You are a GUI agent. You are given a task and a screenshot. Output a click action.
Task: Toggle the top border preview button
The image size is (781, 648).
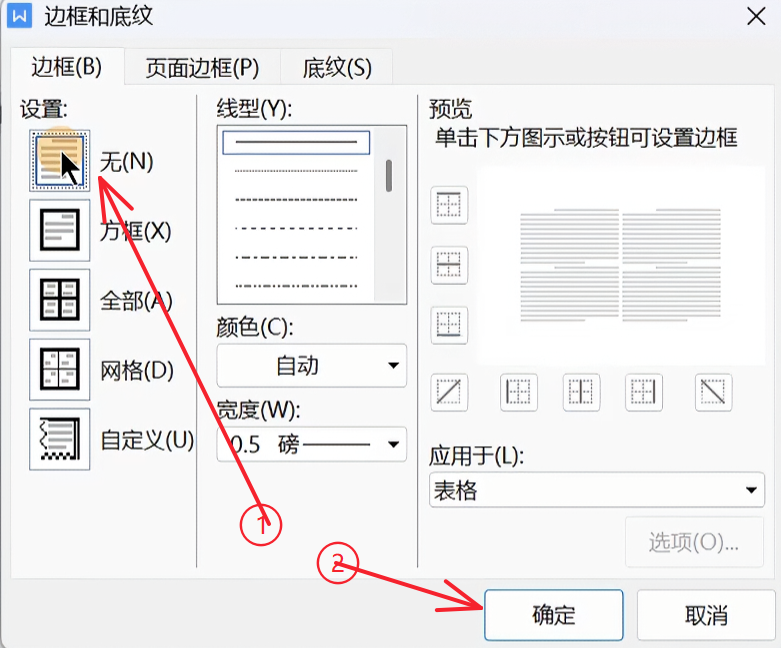[449, 205]
